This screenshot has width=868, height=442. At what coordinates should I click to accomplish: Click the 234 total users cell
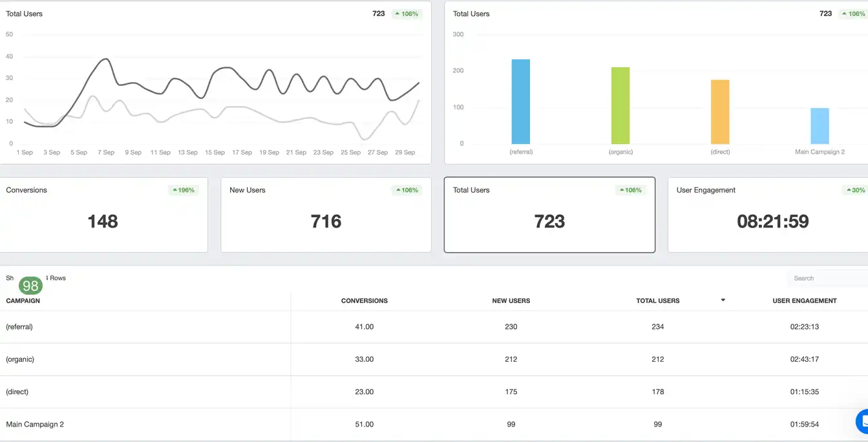point(658,327)
